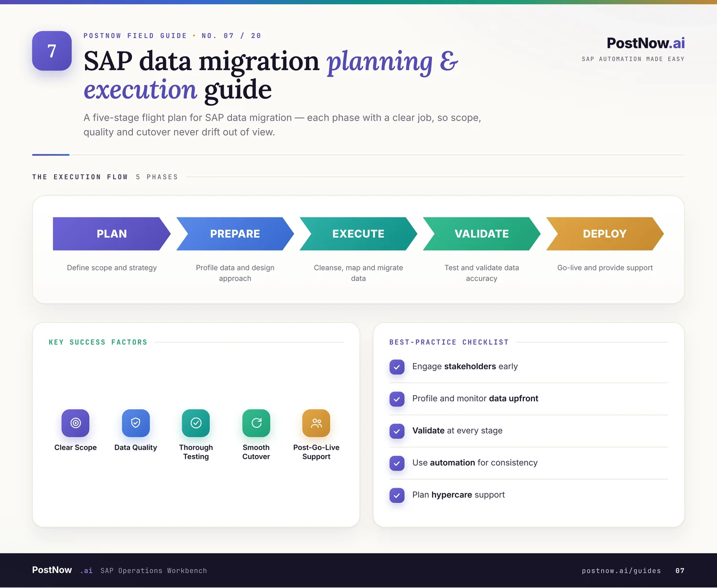Viewport: 717px width, 588px height.
Task: Click the Smooth Cutover refresh icon
Action: (x=256, y=423)
